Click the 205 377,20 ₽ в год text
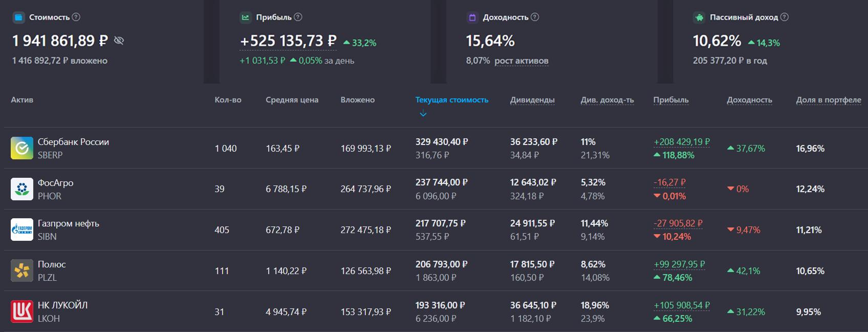This screenshot has width=868, height=332. (730, 60)
